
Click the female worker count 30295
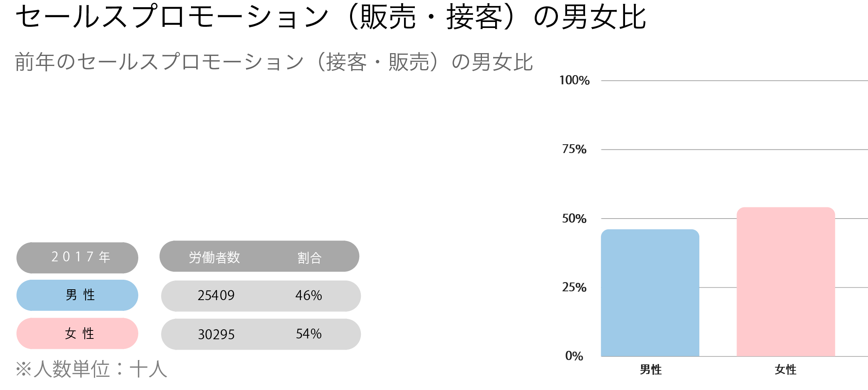216,334
